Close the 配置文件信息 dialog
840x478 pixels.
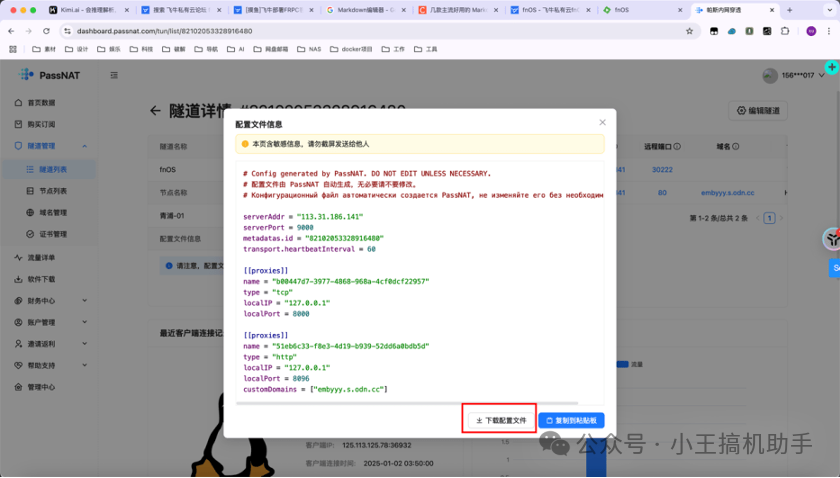602,123
